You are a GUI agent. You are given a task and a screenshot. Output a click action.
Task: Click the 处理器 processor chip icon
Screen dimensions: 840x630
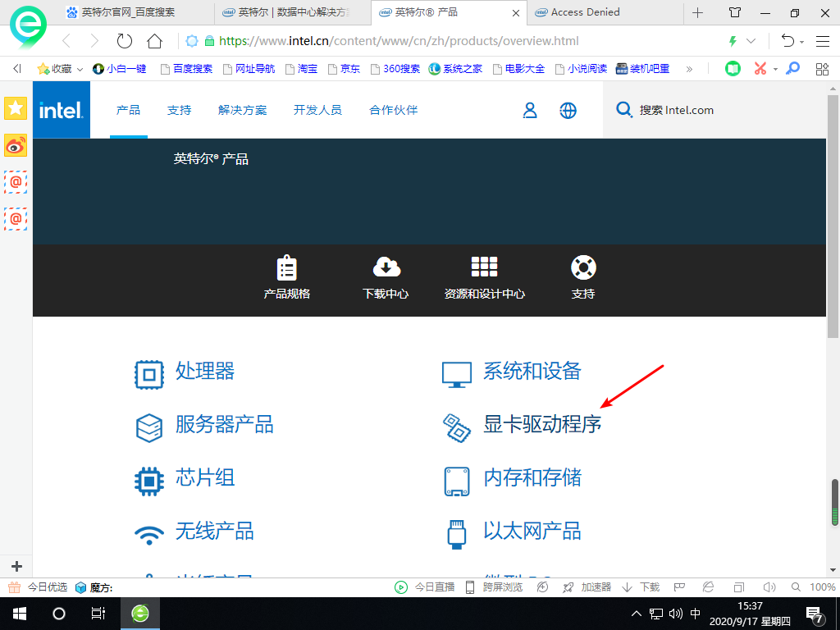click(x=149, y=374)
